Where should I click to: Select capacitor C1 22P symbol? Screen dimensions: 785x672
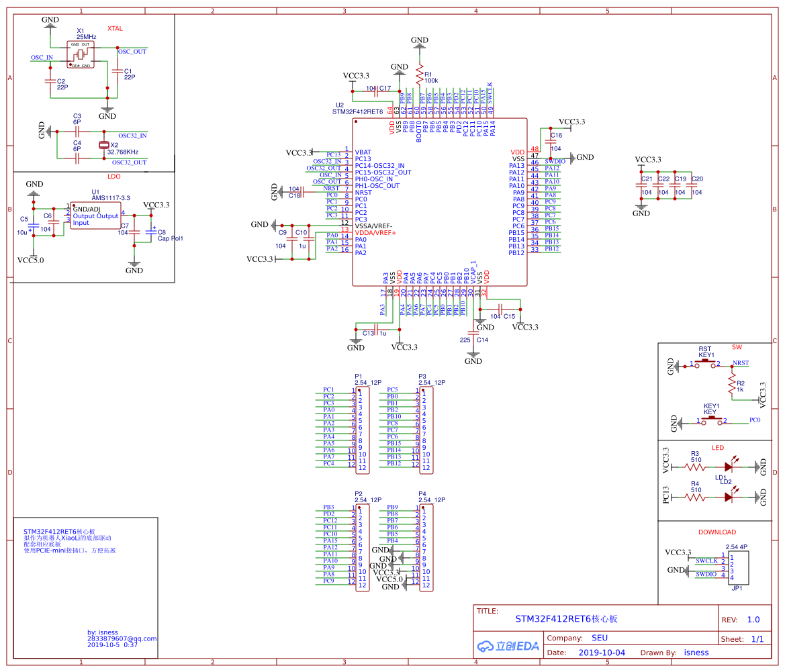pos(117,70)
